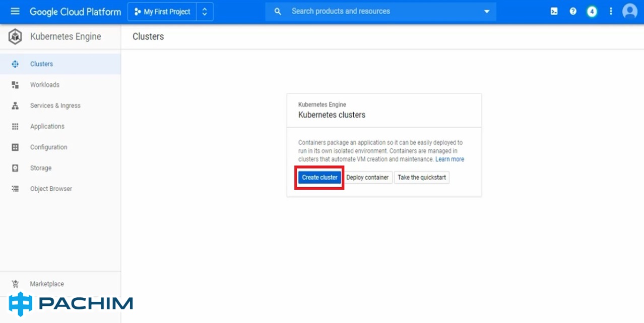Click the Deploy container button

point(367,177)
